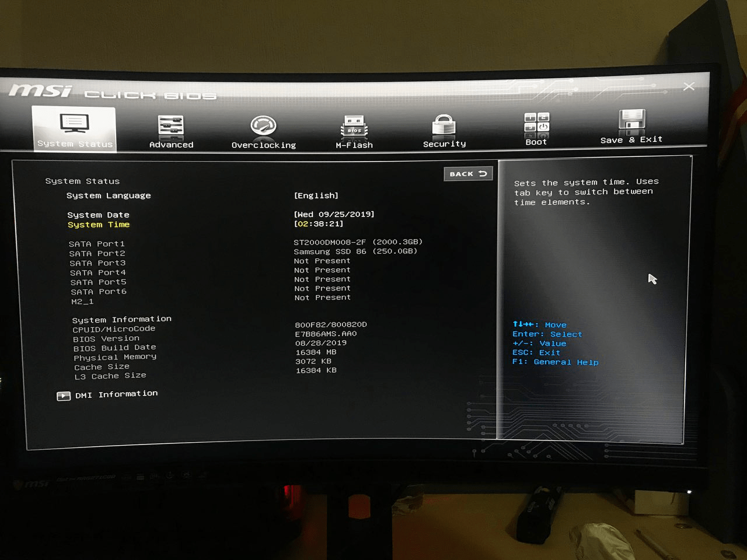
Task: Click the BIOS Build Date label
Action: point(114,348)
